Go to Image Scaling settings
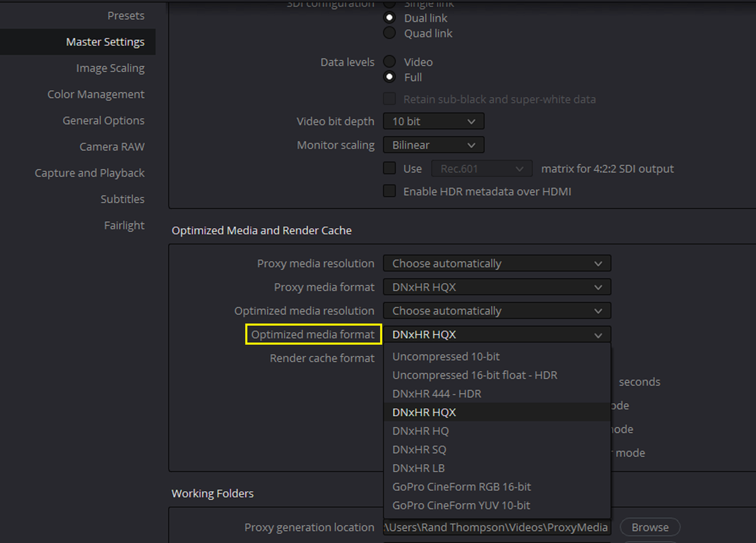 click(x=110, y=69)
